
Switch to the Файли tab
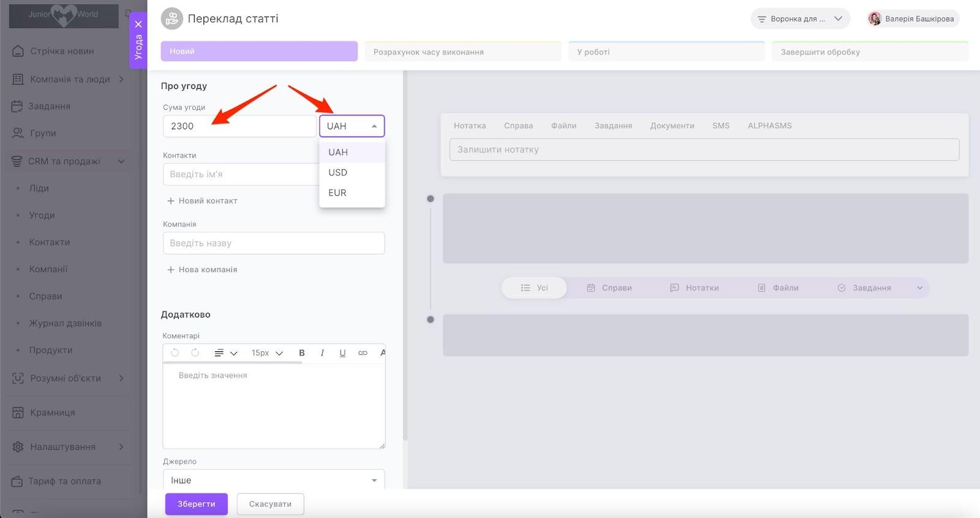563,126
